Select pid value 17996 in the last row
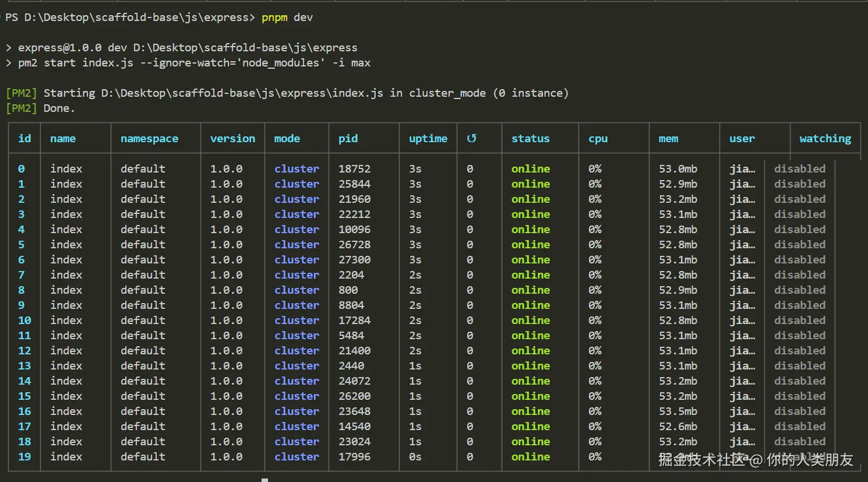 pos(354,457)
